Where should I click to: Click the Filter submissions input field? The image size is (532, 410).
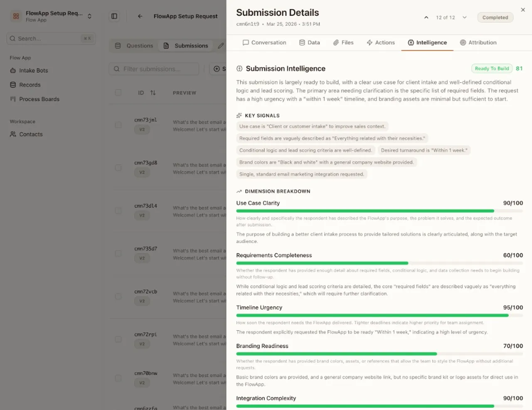tap(154, 69)
